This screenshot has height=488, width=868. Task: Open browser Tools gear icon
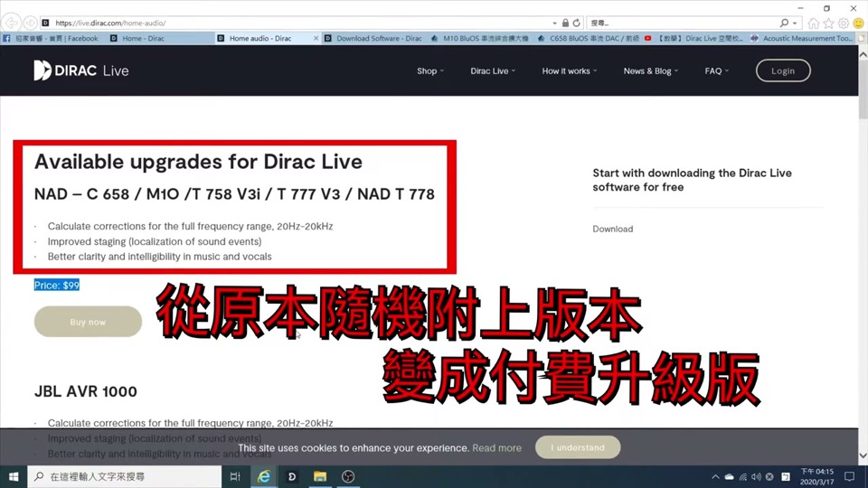(x=843, y=23)
